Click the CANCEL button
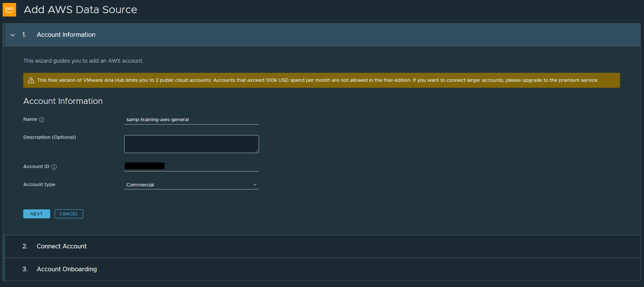 tap(69, 214)
